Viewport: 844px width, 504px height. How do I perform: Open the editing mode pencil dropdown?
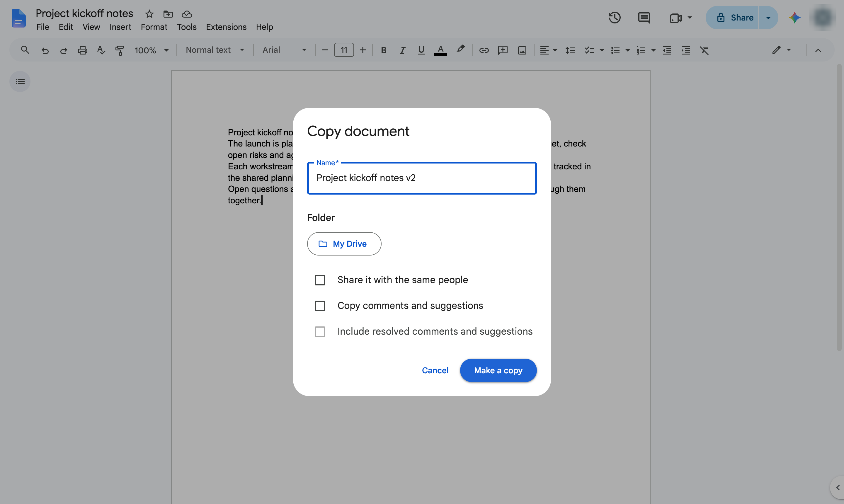782,50
